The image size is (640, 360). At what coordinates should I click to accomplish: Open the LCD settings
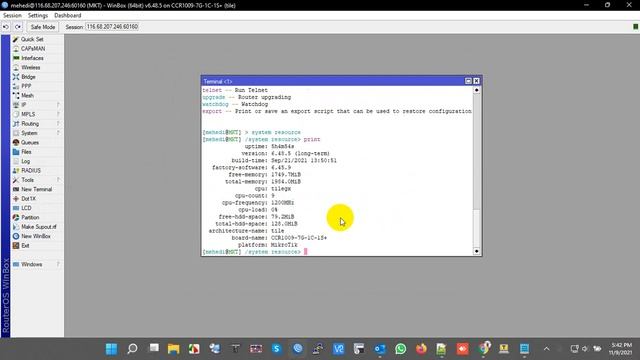[x=26, y=208]
